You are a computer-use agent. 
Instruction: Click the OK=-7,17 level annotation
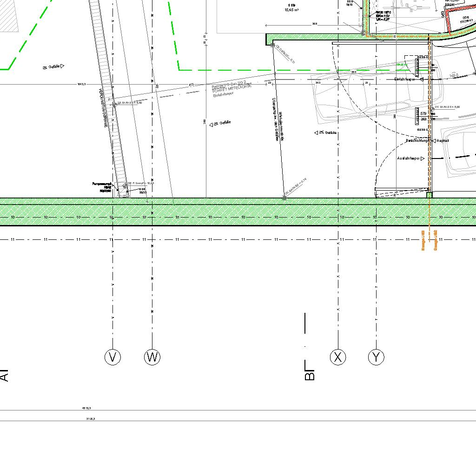coord(383,16)
